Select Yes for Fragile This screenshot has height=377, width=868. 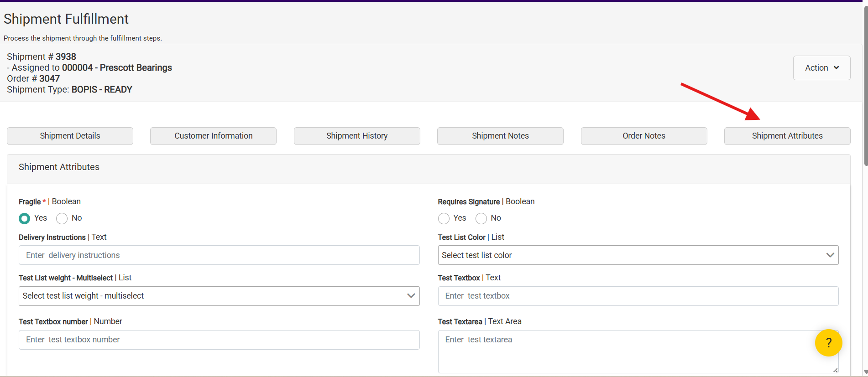tap(25, 218)
